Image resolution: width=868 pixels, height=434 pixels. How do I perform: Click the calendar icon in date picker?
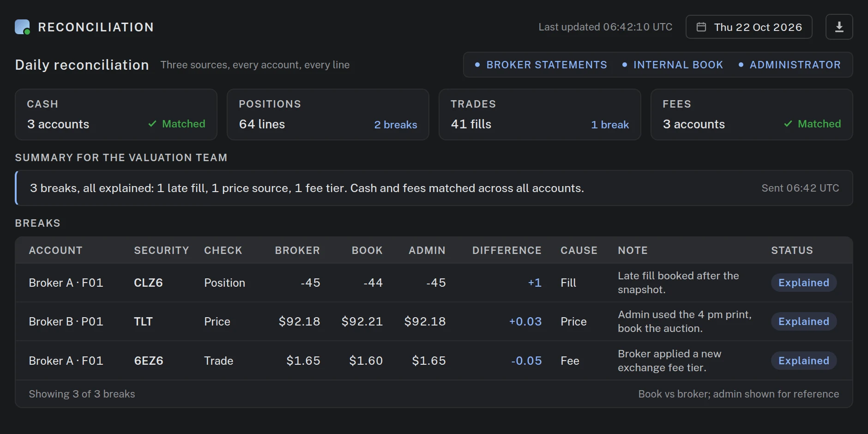(x=701, y=27)
